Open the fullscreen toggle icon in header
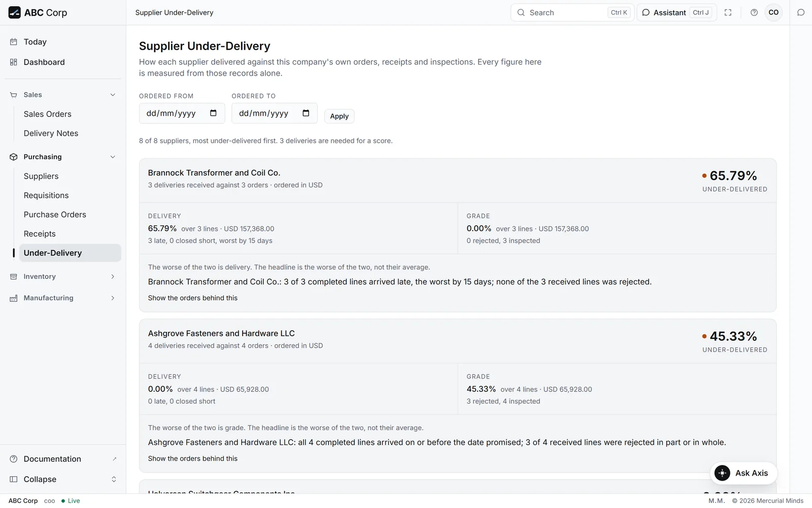The image size is (812, 508). (x=728, y=13)
